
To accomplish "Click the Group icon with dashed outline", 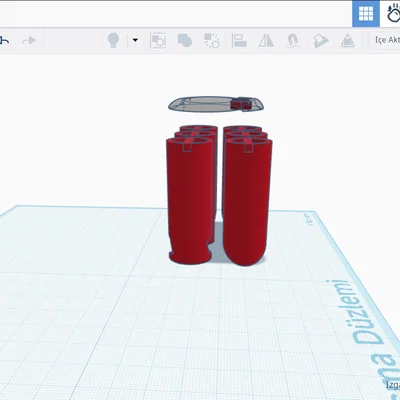I will tap(158, 41).
